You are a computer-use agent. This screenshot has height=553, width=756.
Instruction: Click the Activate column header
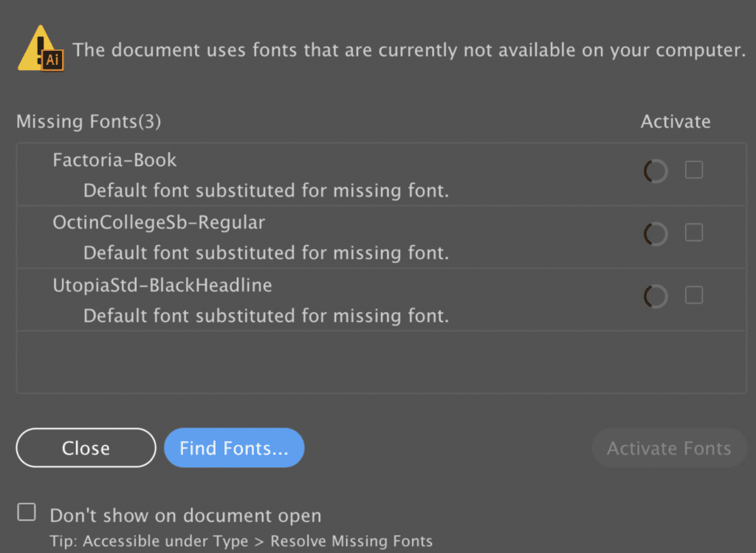pyautogui.click(x=675, y=121)
